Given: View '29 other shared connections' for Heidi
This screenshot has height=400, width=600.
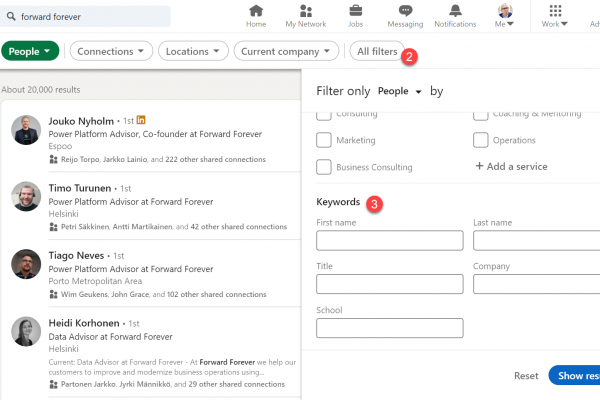Looking at the screenshot, I should (x=236, y=384).
